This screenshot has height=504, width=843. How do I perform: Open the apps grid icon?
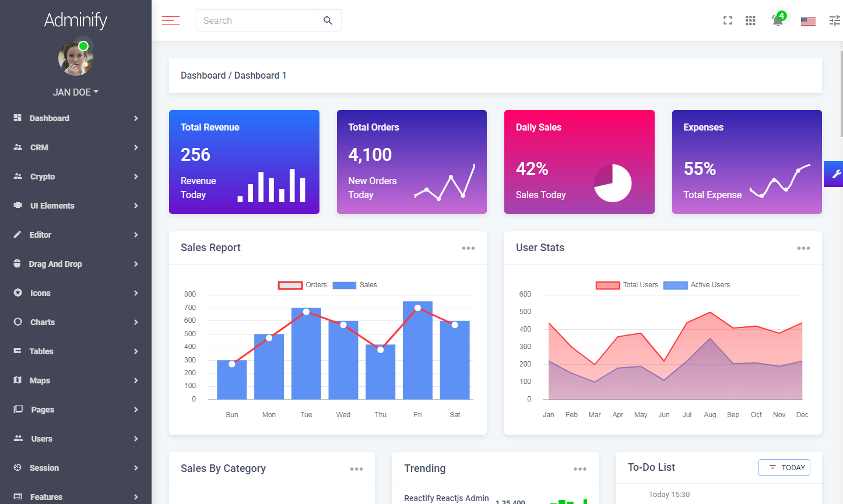coord(750,21)
